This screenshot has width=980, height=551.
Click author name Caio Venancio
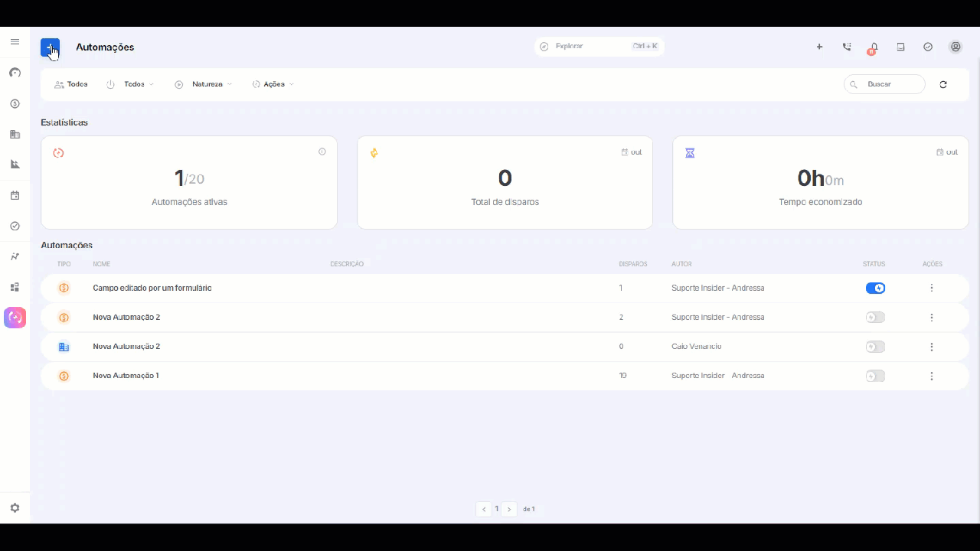(x=696, y=347)
